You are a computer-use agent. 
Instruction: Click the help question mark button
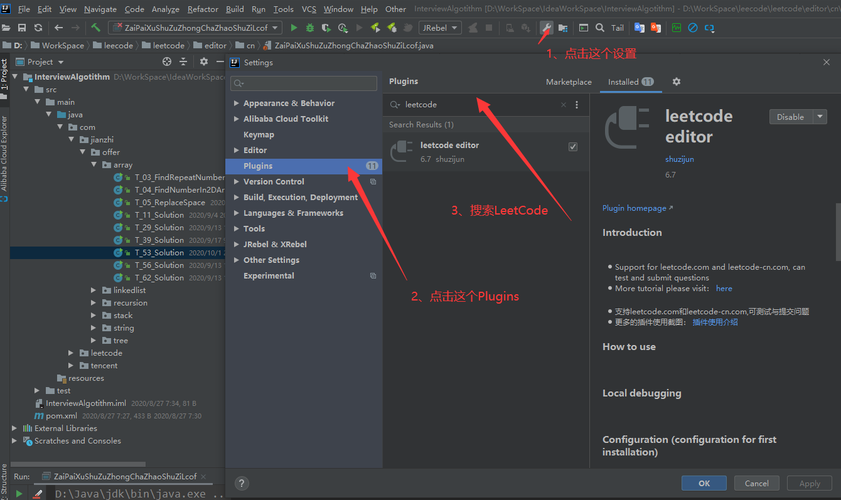(x=241, y=483)
